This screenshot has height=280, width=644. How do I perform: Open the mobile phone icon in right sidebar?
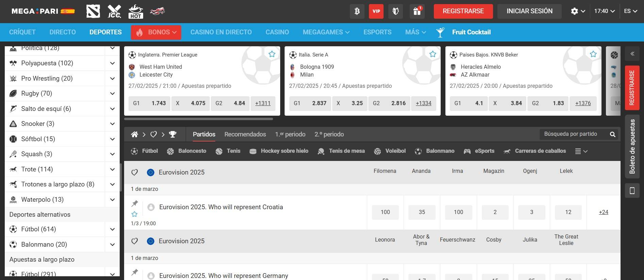click(x=632, y=191)
